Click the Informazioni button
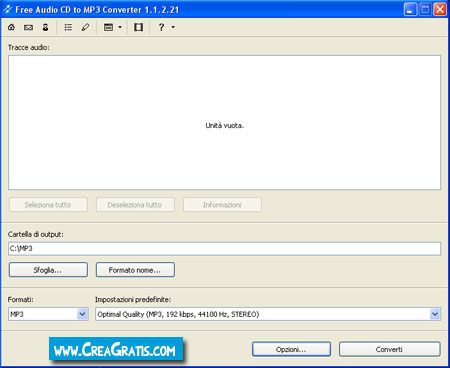Screen dimensions: 450x368 pos(222,205)
